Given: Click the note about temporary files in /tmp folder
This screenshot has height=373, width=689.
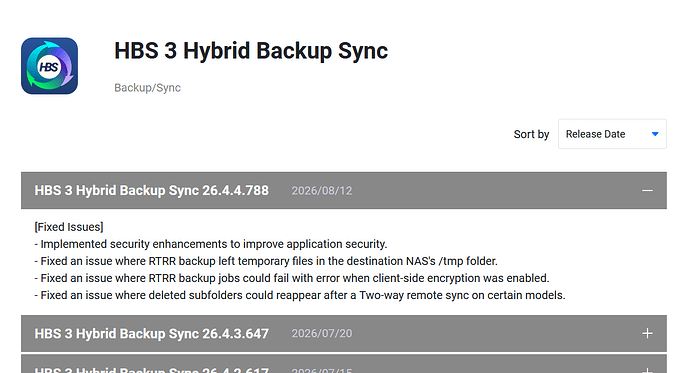Looking at the screenshot, I should point(266,261).
